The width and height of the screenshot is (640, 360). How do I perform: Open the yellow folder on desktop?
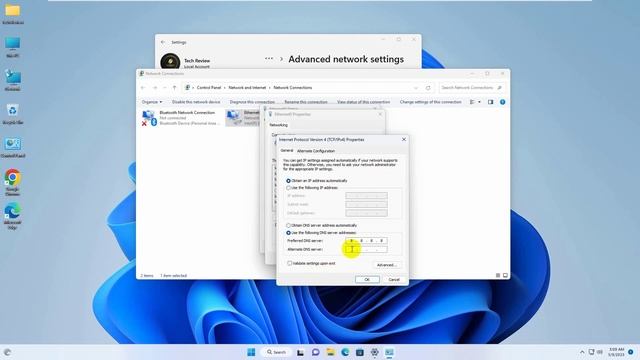(x=13, y=13)
